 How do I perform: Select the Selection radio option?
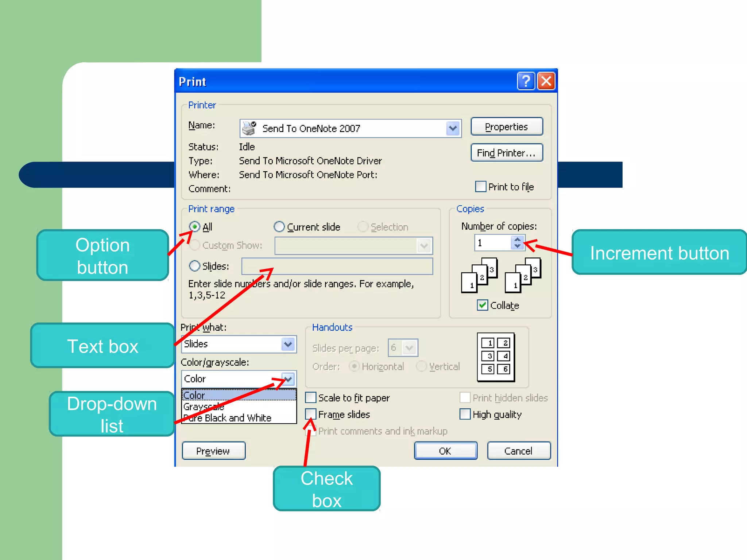click(x=363, y=227)
